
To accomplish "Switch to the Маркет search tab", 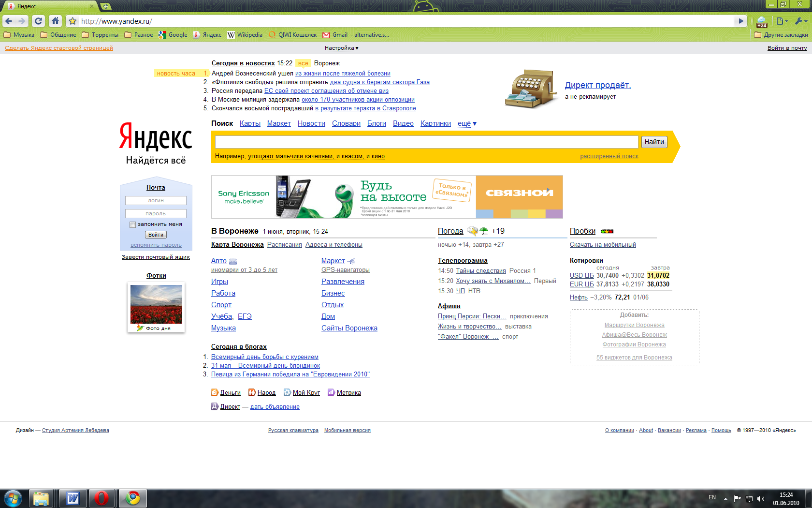I will point(279,123).
